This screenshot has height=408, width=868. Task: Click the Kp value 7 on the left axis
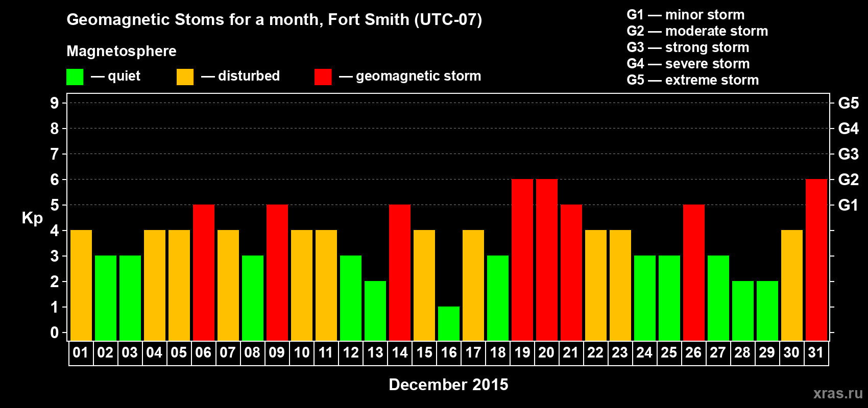(x=55, y=154)
